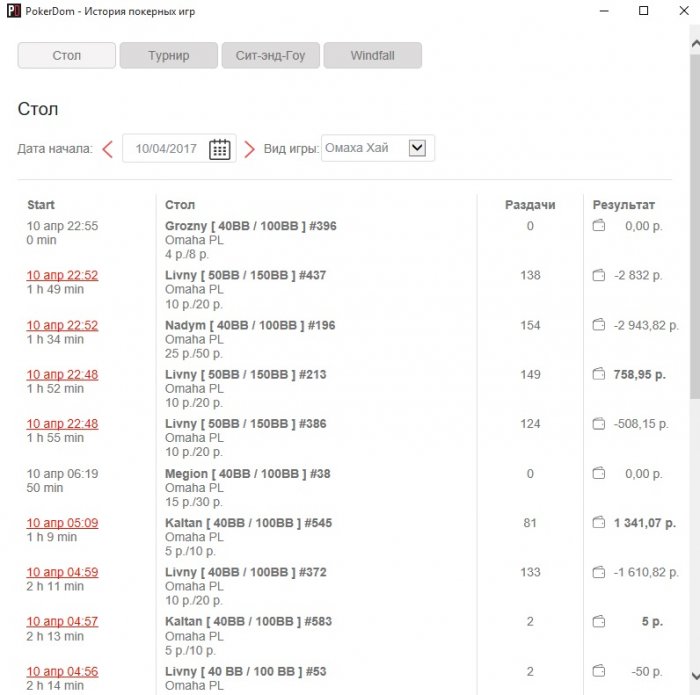Image resolution: width=700 pixels, height=695 pixels.
Task: Select table name Livny [ 50BB / 150BB ] #213
Action: click(x=246, y=374)
